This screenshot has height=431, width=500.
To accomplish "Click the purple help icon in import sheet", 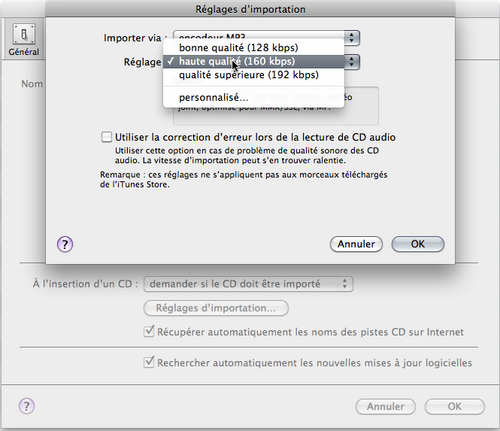I will point(65,244).
